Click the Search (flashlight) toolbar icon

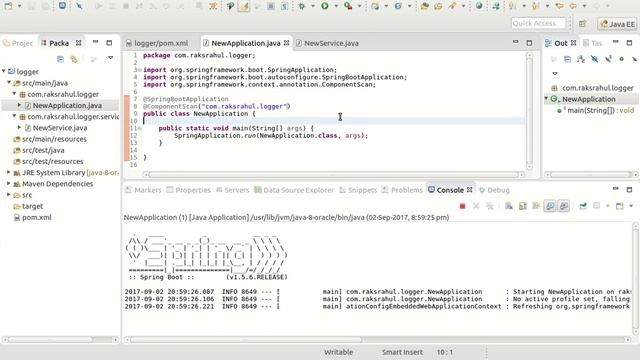tap(452, 6)
